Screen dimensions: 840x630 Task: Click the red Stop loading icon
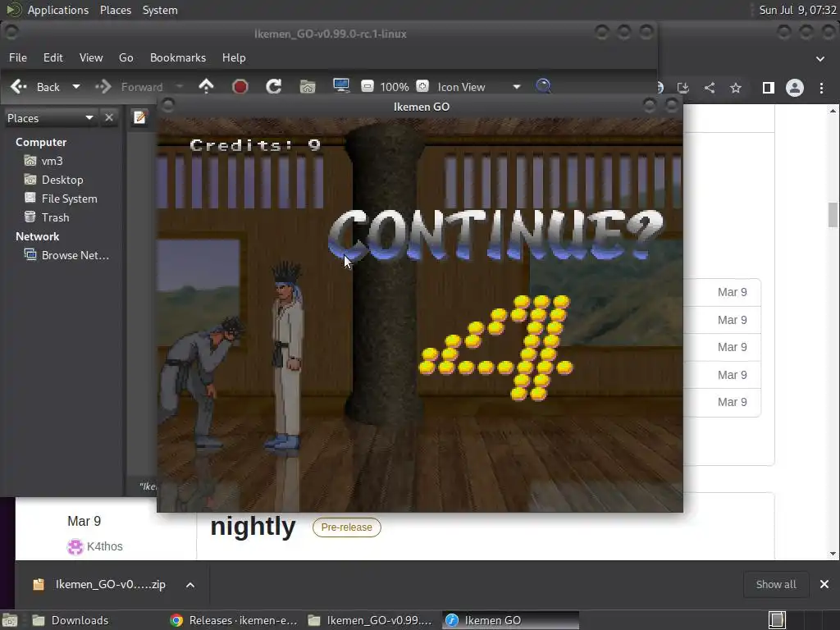coord(240,86)
